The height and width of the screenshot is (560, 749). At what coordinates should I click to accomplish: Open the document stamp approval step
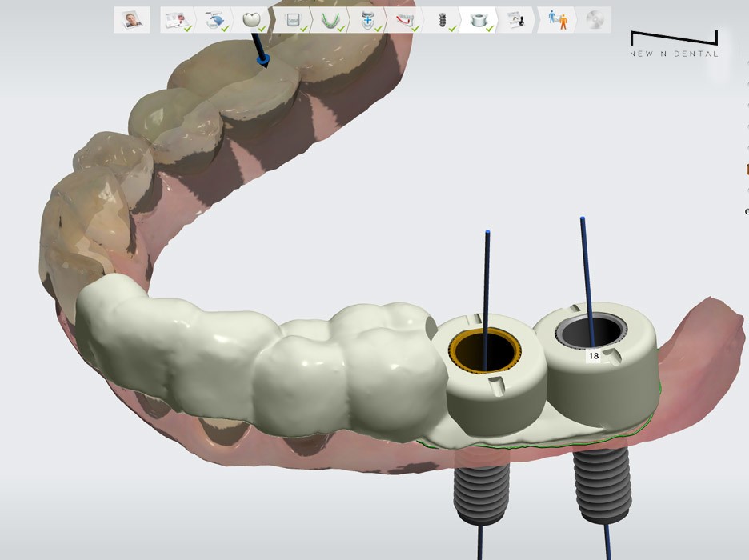click(x=518, y=20)
